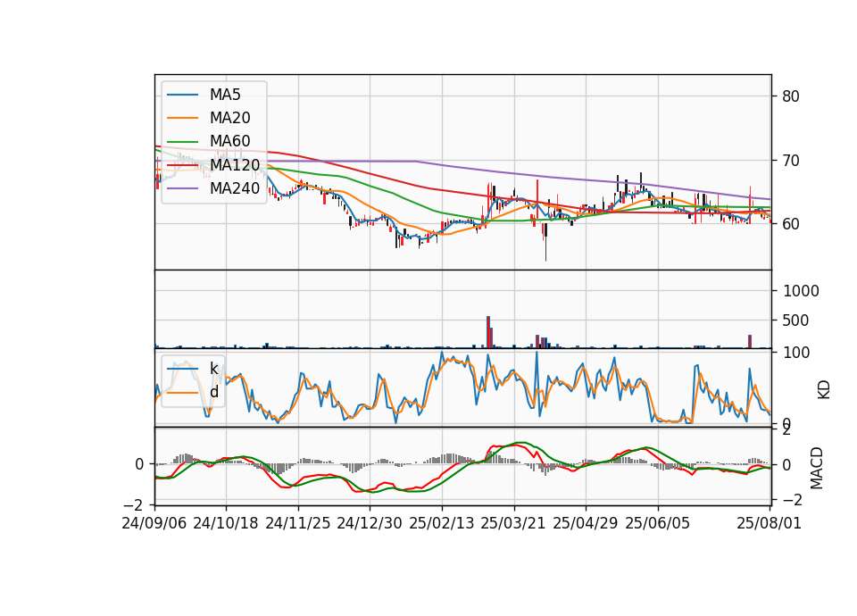This screenshot has width=857, height=616.
Task: Click the tallest volume bar spike
Action: [488, 332]
